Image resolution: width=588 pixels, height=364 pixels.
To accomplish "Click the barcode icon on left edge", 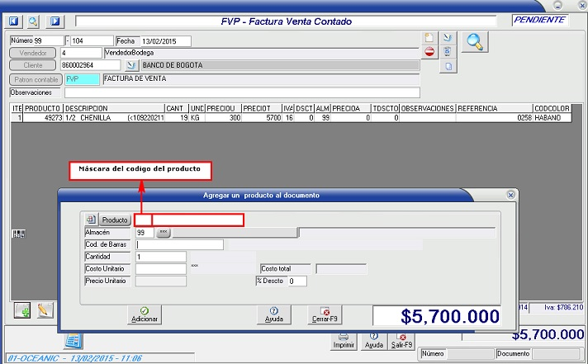I will click(17, 235).
